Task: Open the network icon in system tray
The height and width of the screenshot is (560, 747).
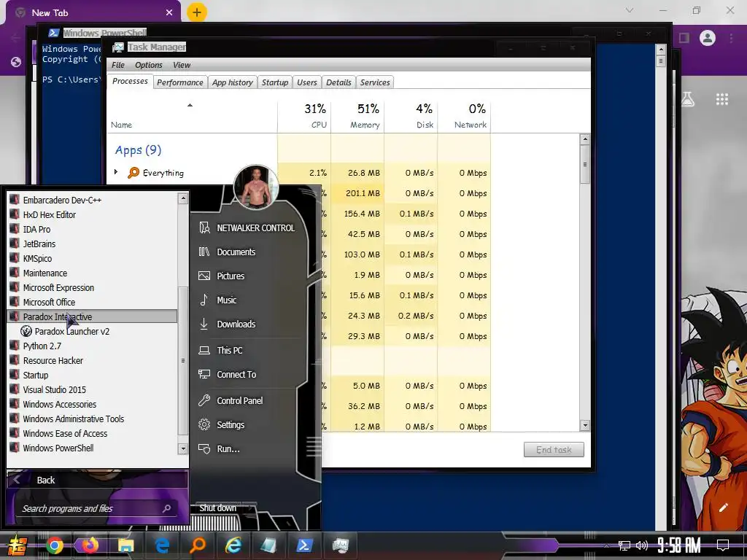Action: [x=624, y=545]
